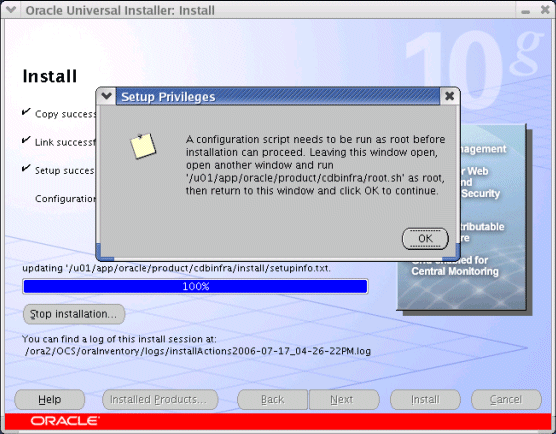The width and height of the screenshot is (556, 434).
Task: Click the Oracle logo in red bar
Action: [x=65, y=421]
